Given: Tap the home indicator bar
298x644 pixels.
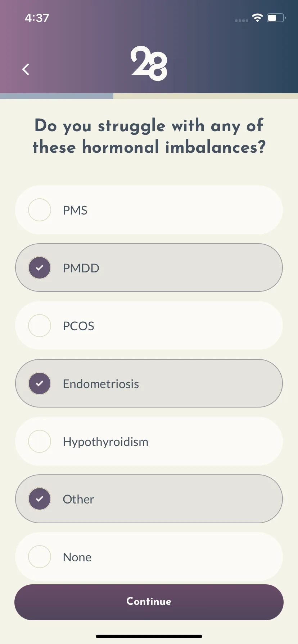Looking at the screenshot, I should click(149, 636).
